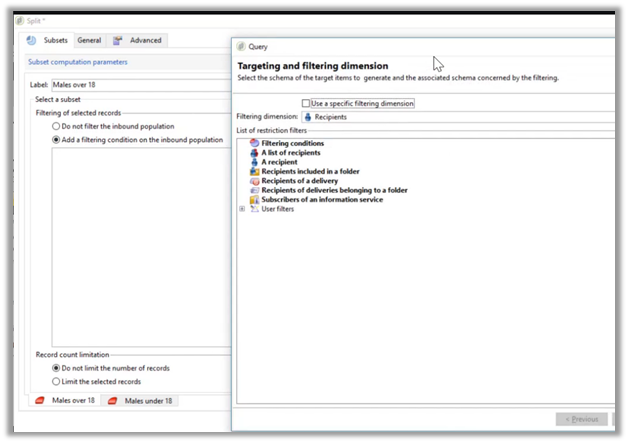The width and height of the screenshot is (628, 443).
Task: Select Add a filtering condition on inbound population
Action: click(56, 140)
